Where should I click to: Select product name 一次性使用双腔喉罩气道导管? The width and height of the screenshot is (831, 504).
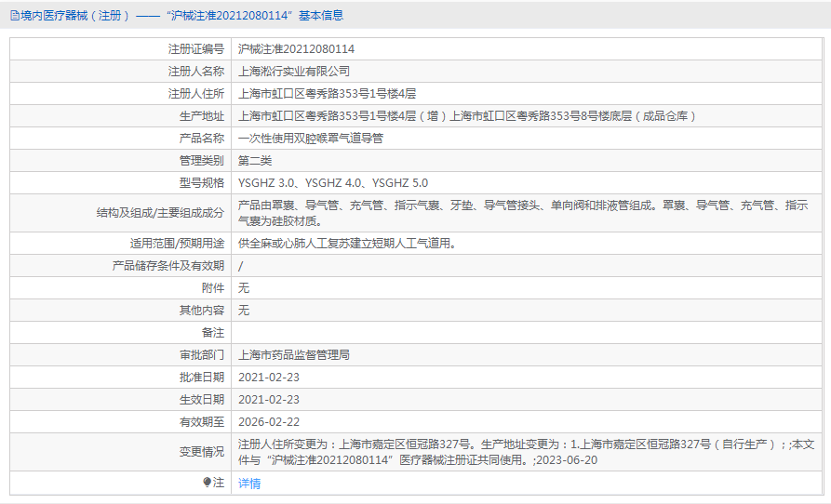pos(311,139)
